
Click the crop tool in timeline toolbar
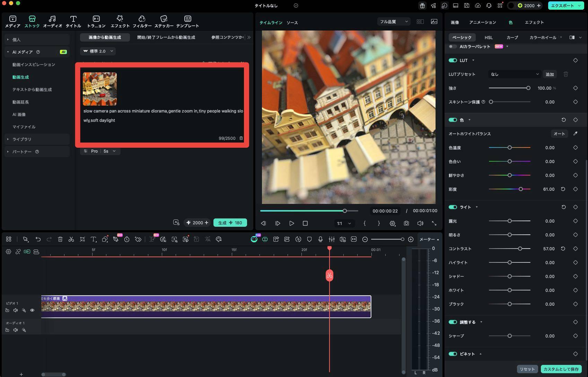click(x=82, y=239)
